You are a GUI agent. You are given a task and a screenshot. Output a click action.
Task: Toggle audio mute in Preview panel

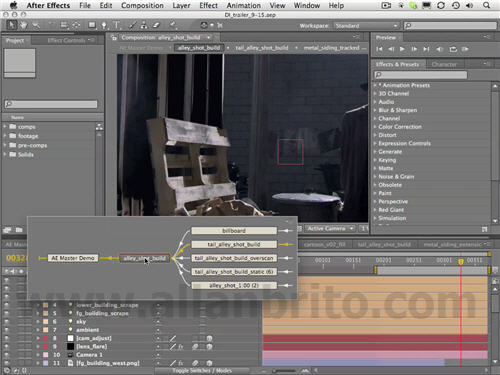pos(440,49)
